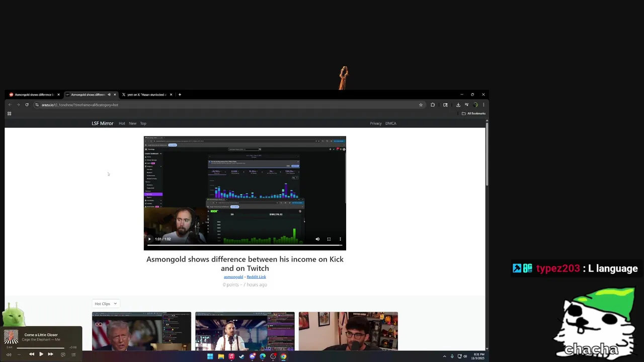The height and width of the screenshot is (362, 644).
Task: Select the Hot nav item
Action: click(122, 123)
